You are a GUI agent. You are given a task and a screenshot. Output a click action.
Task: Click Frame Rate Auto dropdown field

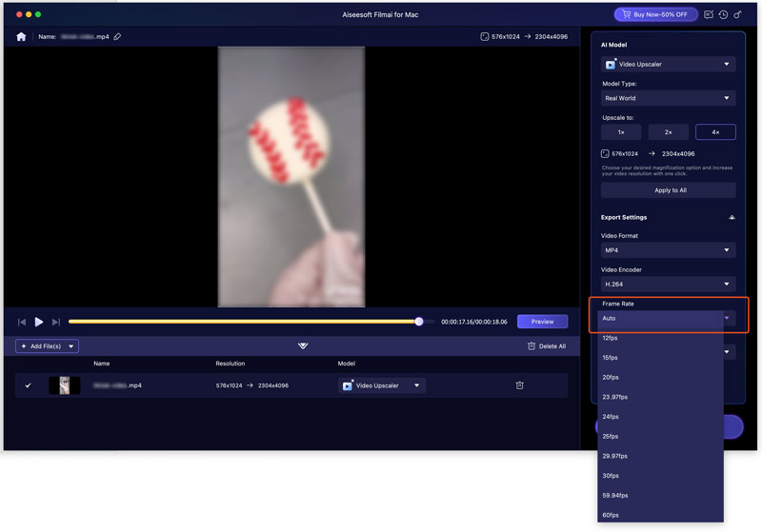667,319
